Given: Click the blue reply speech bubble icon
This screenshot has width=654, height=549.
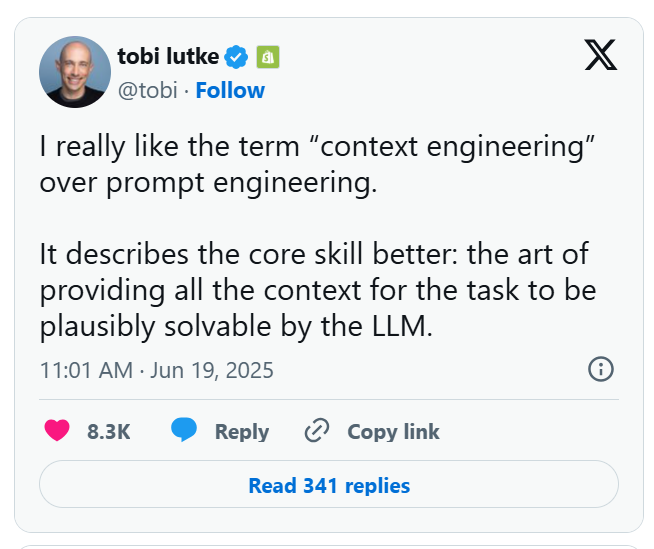Looking at the screenshot, I should click(183, 431).
